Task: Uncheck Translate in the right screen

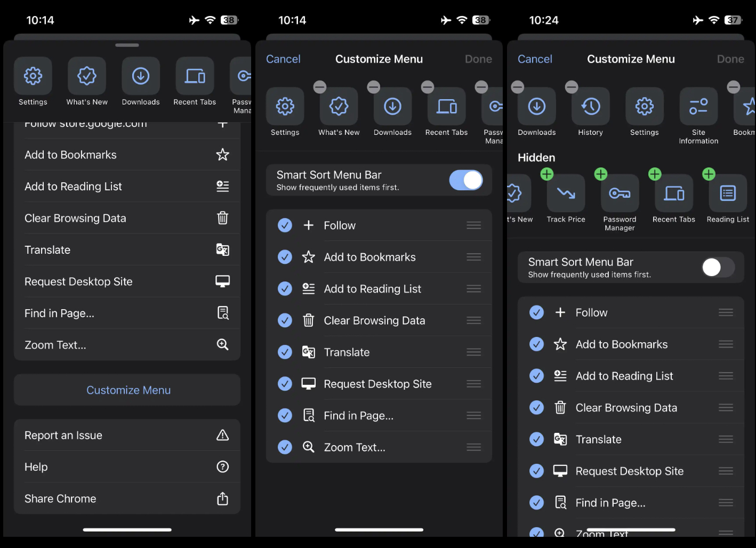Action: [537, 439]
